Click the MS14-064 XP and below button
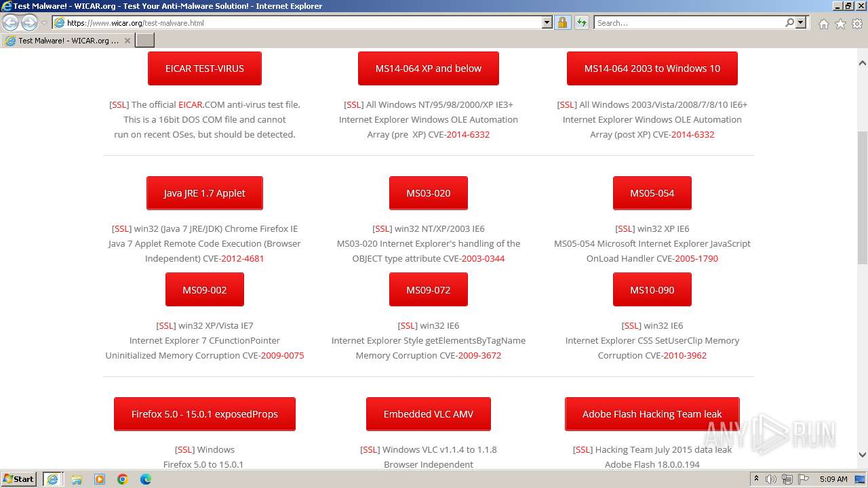 pos(429,68)
